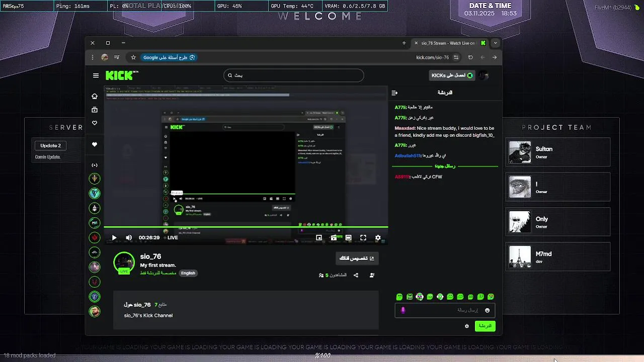The image size is (644, 362).
Task: Click Update 2 in FiveM server panel
Action: click(50, 145)
